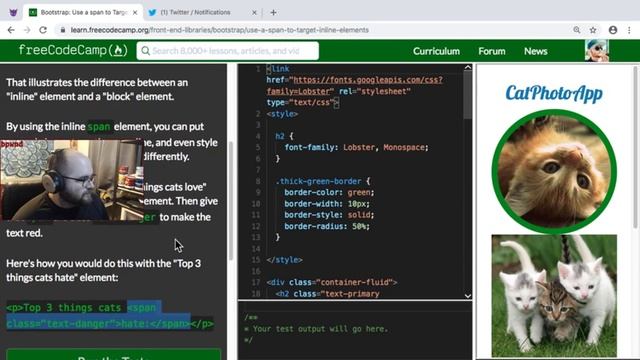Open a new browser tab with the plus
This screenshot has width=640, height=360.
(x=273, y=13)
